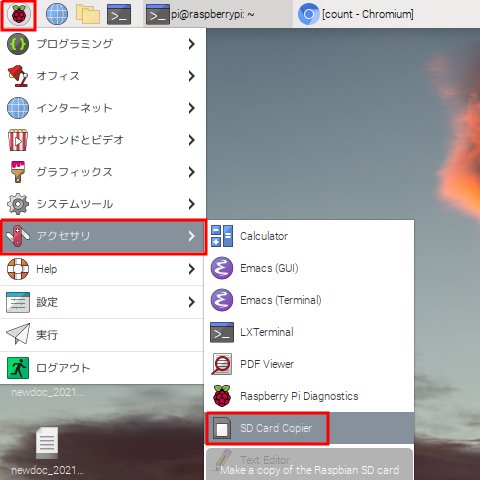Open PDF Viewer from the submenu
This screenshot has height=480, width=480.
(309, 364)
